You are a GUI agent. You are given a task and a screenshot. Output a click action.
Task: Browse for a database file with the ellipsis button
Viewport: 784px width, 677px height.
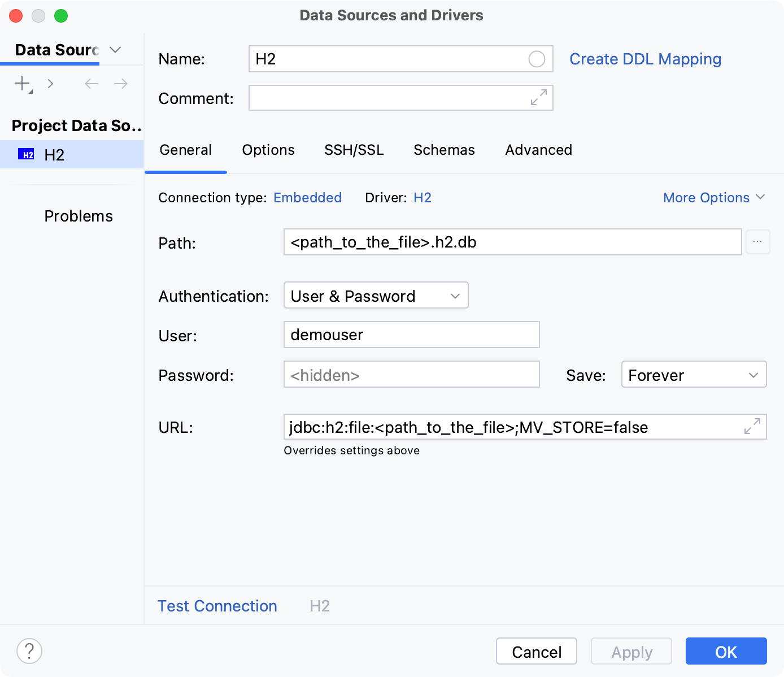pyautogui.click(x=757, y=242)
